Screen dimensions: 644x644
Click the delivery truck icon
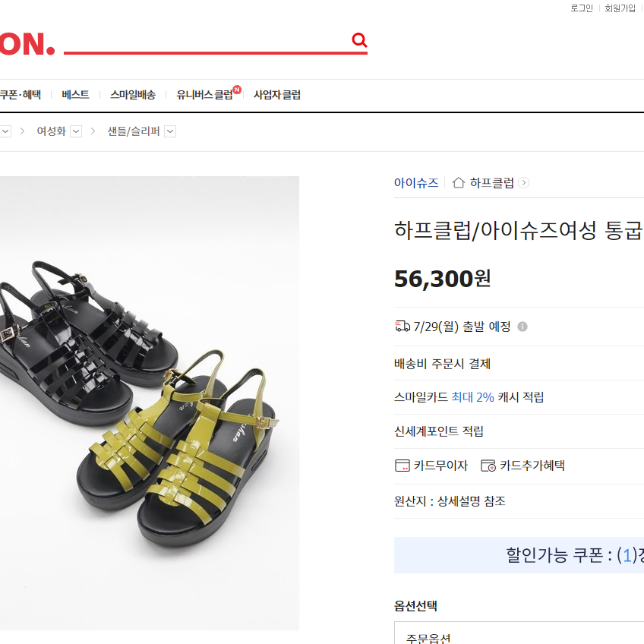coord(402,326)
